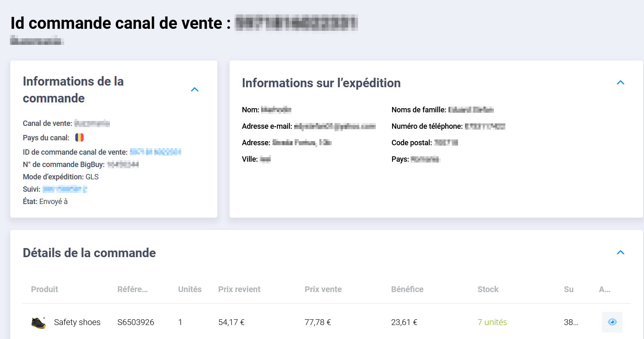This screenshot has width=644, height=339.
Task: Sort by the Prix revient column
Action: pyautogui.click(x=239, y=289)
